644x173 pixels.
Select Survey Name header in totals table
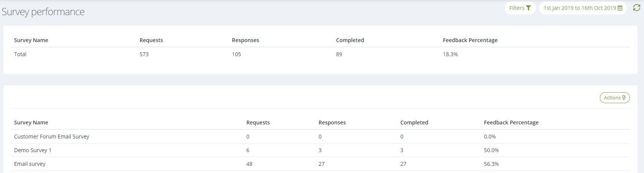pos(31,40)
